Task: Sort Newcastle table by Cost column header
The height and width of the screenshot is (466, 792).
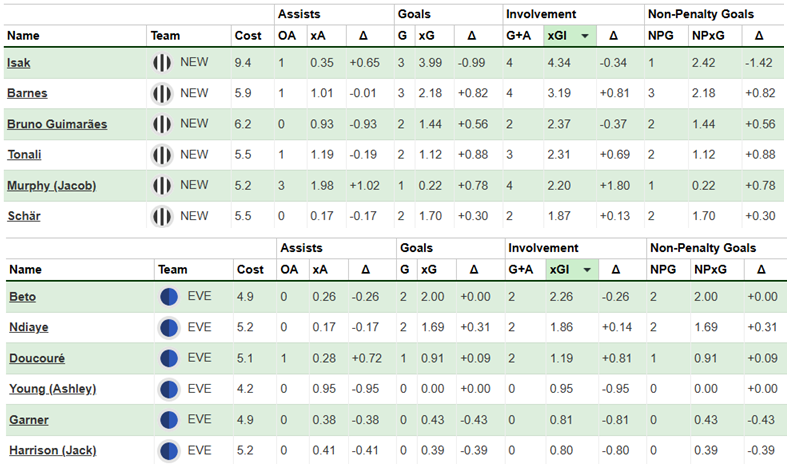Action: point(248,36)
